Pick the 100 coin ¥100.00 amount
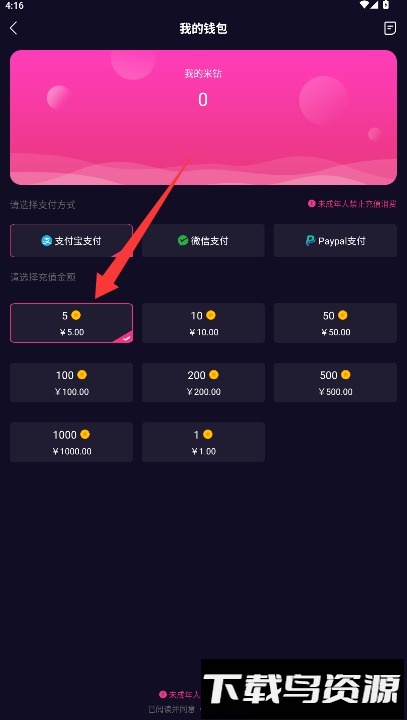 point(71,382)
